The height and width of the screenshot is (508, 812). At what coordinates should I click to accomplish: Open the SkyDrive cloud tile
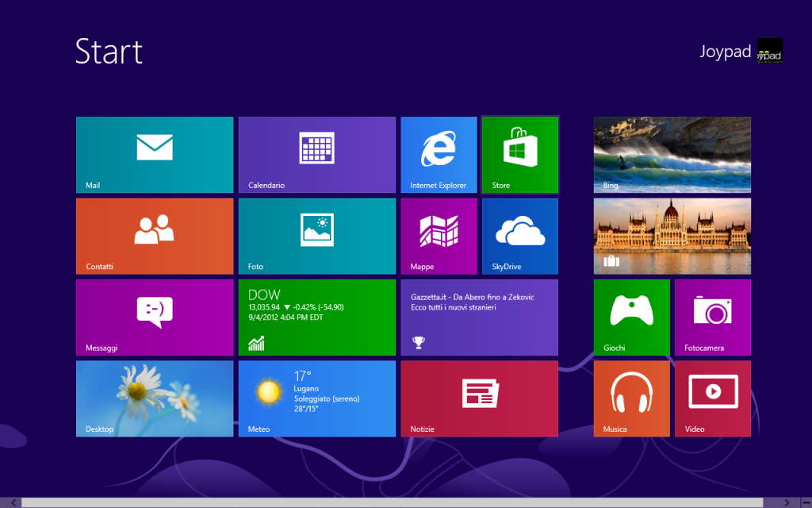[x=520, y=236]
